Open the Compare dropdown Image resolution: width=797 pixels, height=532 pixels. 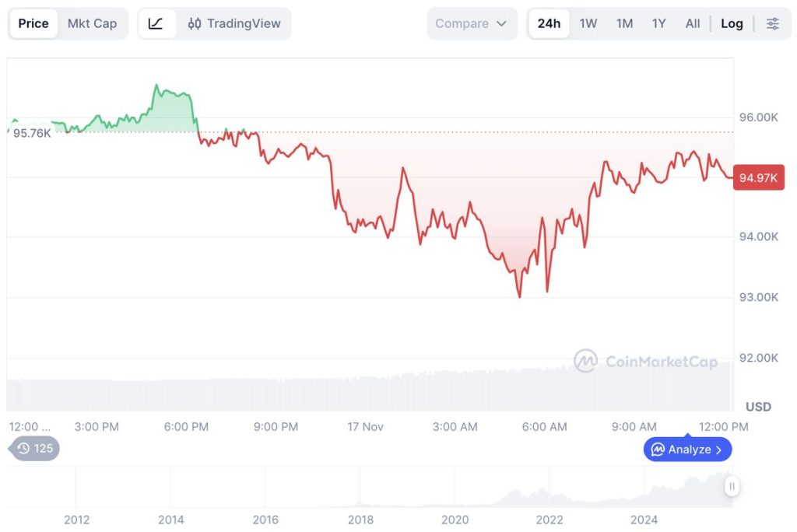472,23
